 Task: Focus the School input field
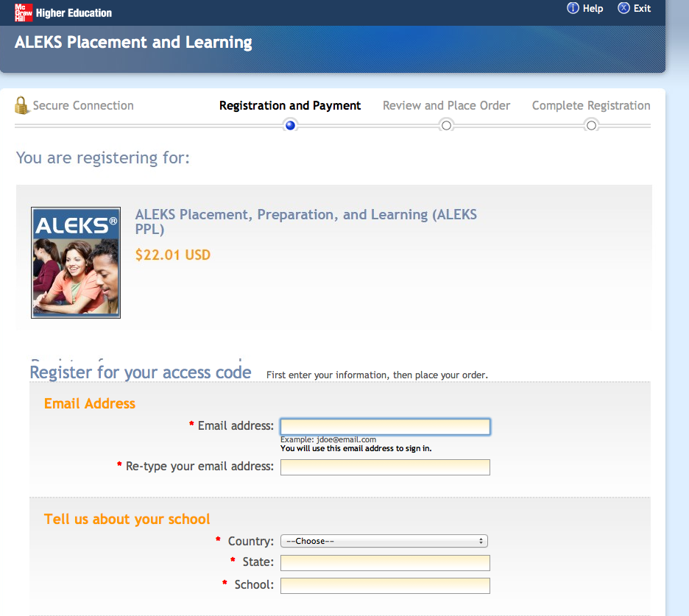click(x=385, y=586)
